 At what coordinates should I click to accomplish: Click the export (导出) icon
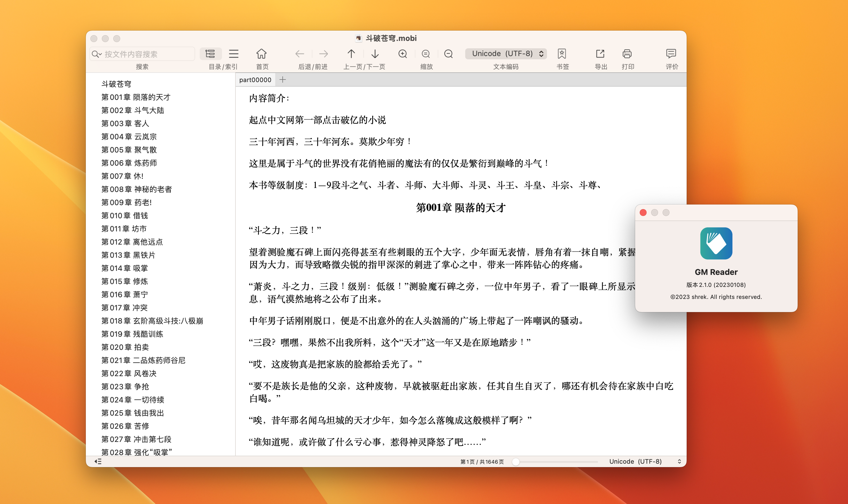[600, 54]
